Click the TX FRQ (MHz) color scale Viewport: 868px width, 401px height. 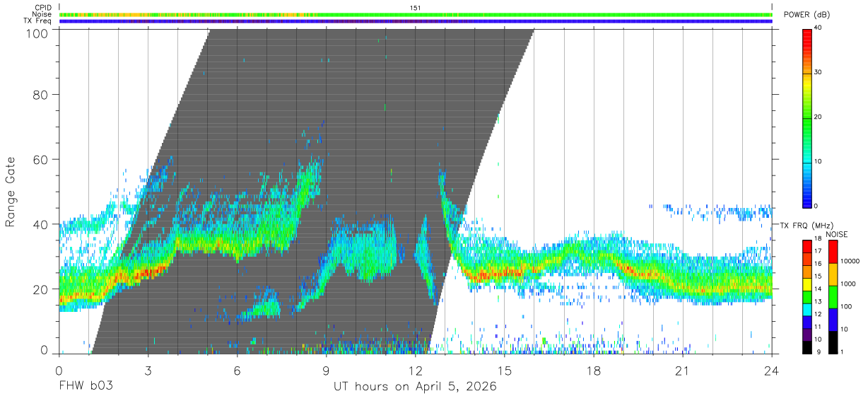pos(807,296)
